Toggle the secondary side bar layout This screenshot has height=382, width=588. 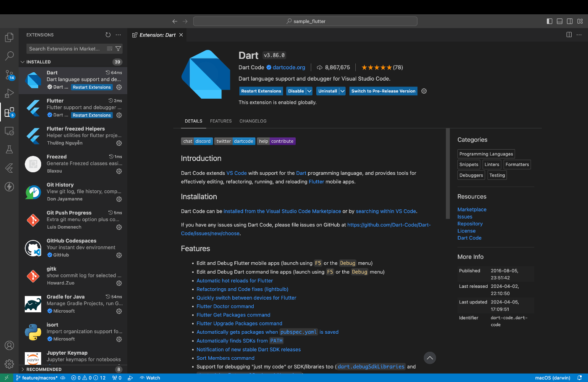pyautogui.click(x=570, y=21)
